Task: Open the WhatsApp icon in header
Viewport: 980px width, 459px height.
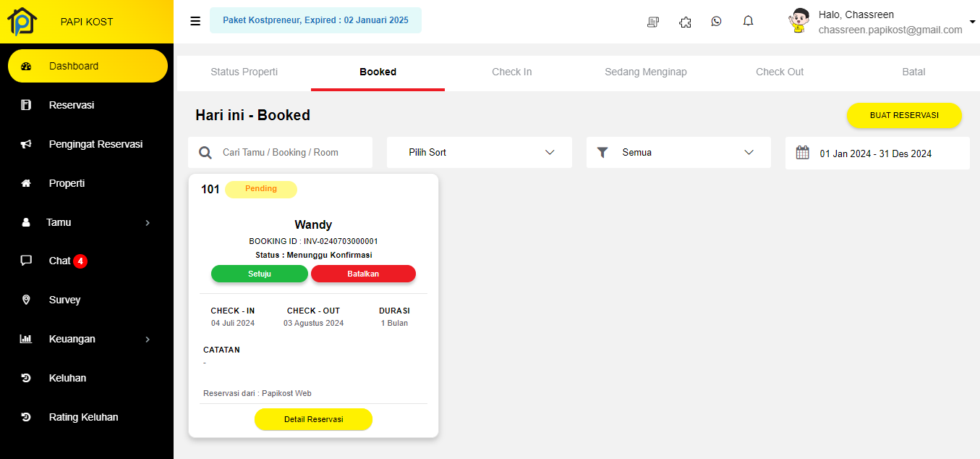Action: click(716, 22)
